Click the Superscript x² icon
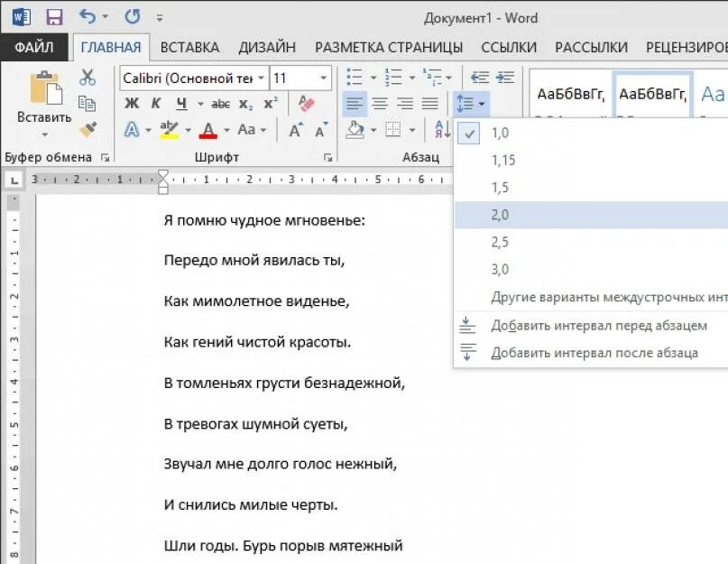The image size is (728, 564). tap(271, 103)
